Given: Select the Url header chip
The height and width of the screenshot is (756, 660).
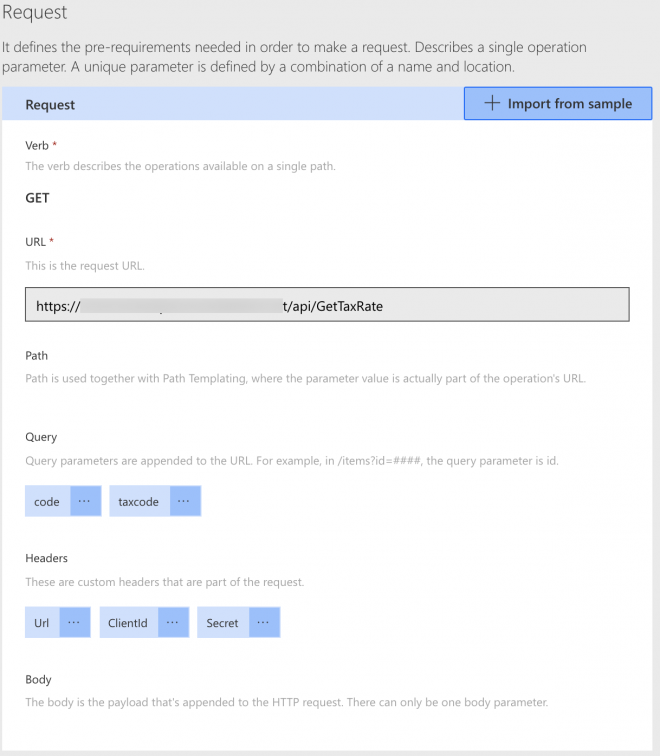Looking at the screenshot, I should point(42,622).
